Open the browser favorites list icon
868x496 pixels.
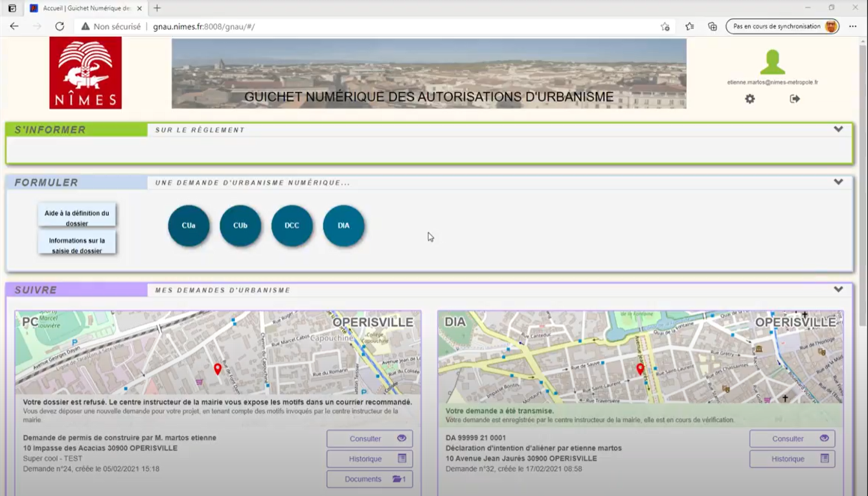(x=689, y=27)
